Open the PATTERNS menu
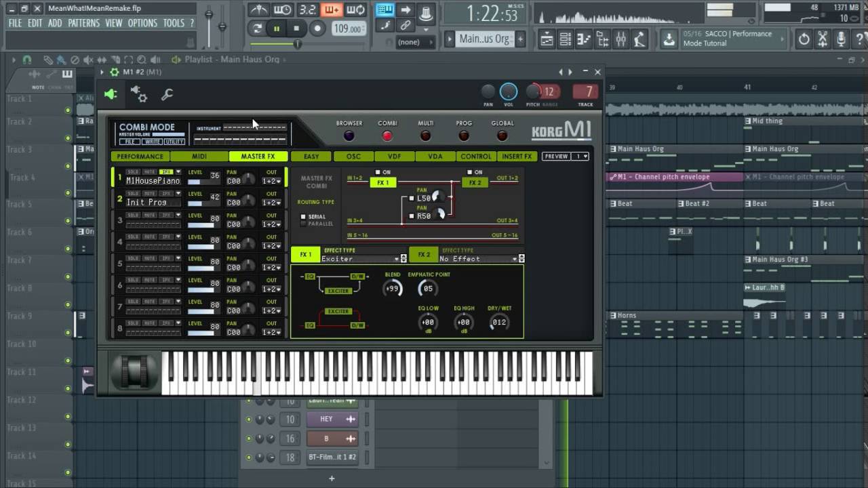This screenshot has width=868, height=488. [84, 23]
